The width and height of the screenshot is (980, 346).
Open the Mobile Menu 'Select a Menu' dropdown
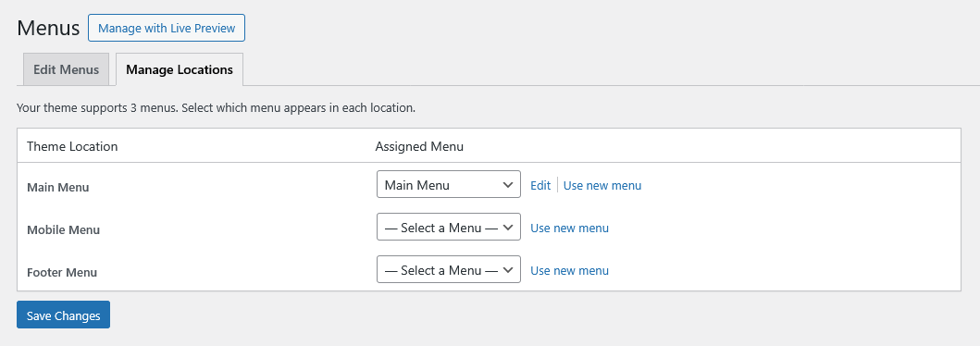pos(449,228)
